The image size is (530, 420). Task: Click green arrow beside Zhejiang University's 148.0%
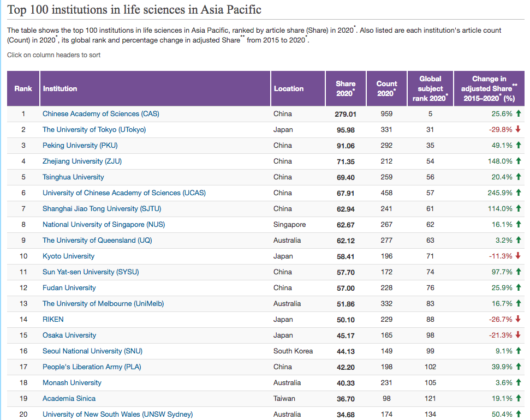tap(518, 161)
